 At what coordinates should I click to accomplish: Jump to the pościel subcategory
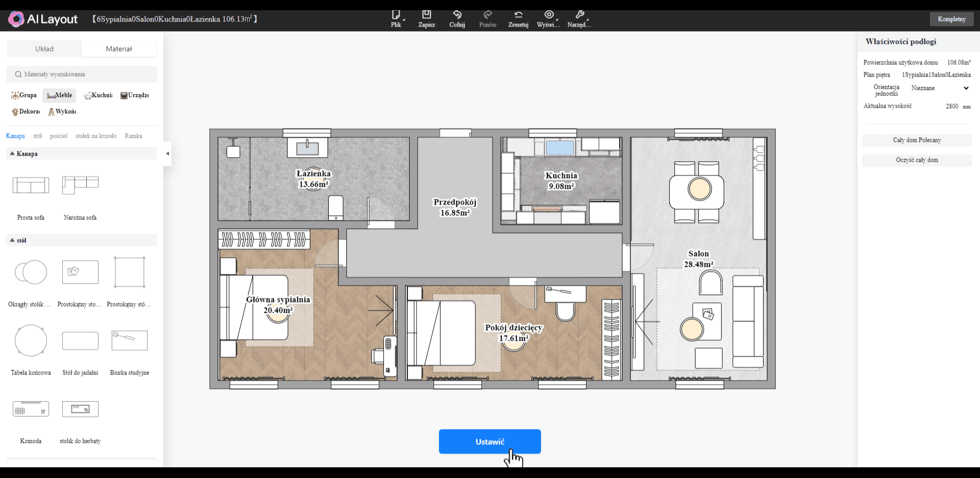pyautogui.click(x=59, y=136)
